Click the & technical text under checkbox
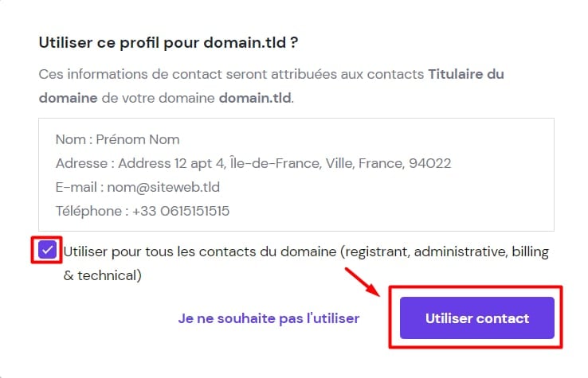The image size is (588, 378). coord(102,275)
